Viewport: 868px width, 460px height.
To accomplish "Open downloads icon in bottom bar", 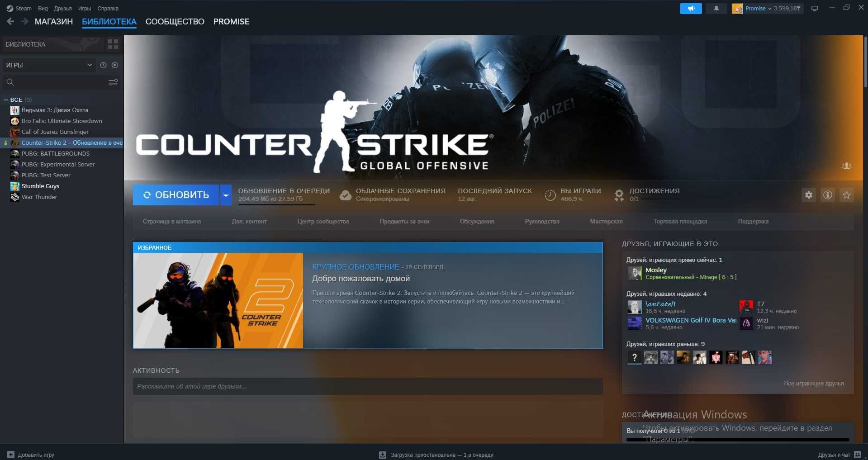I will coord(382,455).
